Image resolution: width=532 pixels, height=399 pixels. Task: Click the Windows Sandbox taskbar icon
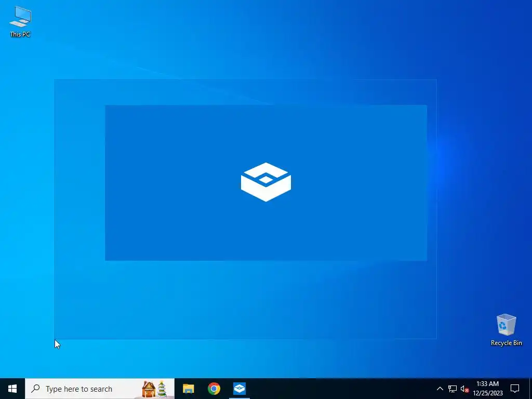(240, 389)
